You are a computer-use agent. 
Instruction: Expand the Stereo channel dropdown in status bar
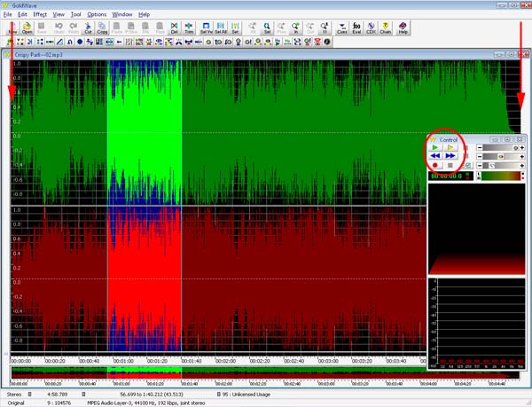[x=29, y=393]
